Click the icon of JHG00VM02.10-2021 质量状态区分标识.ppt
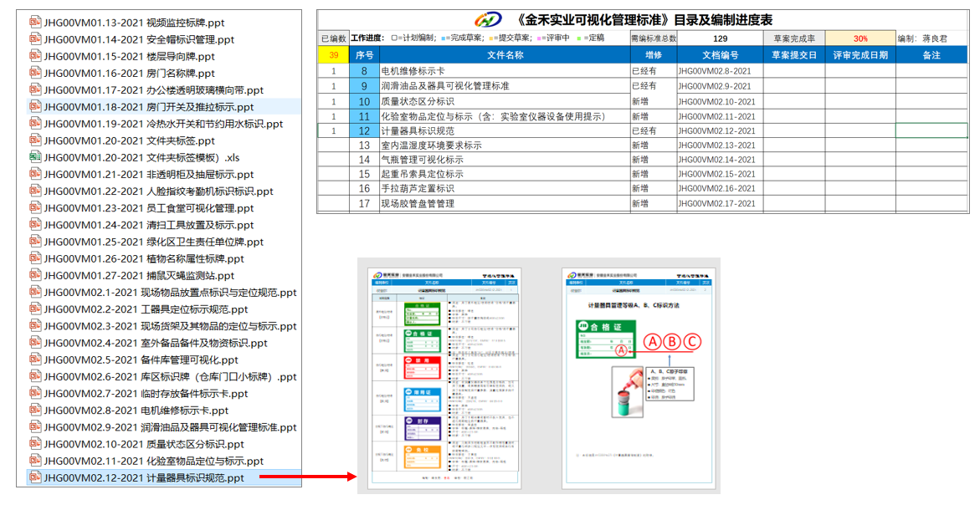The image size is (980, 505). point(35,444)
